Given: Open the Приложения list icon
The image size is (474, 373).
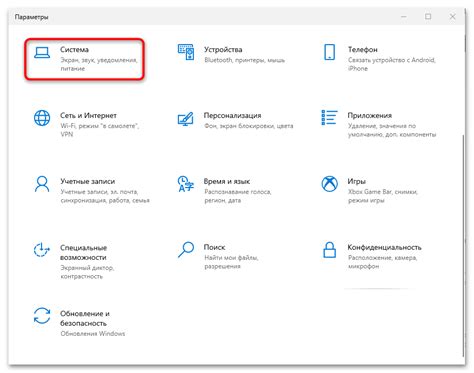Looking at the screenshot, I should [x=329, y=118].
